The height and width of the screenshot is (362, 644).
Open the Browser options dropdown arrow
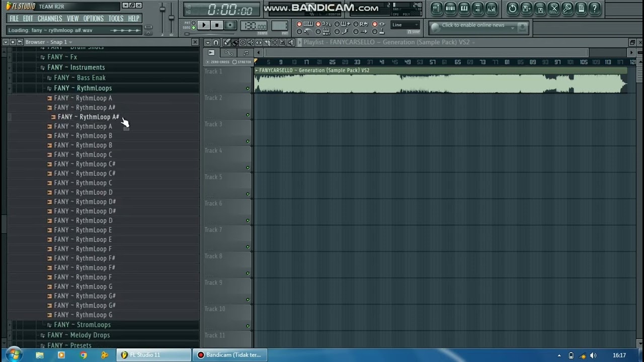coord(6,42)
